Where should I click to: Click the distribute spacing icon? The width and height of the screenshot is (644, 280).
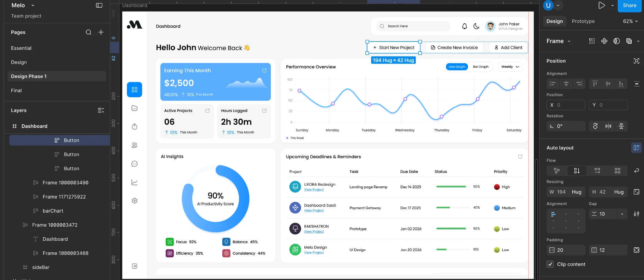point(636,84)
